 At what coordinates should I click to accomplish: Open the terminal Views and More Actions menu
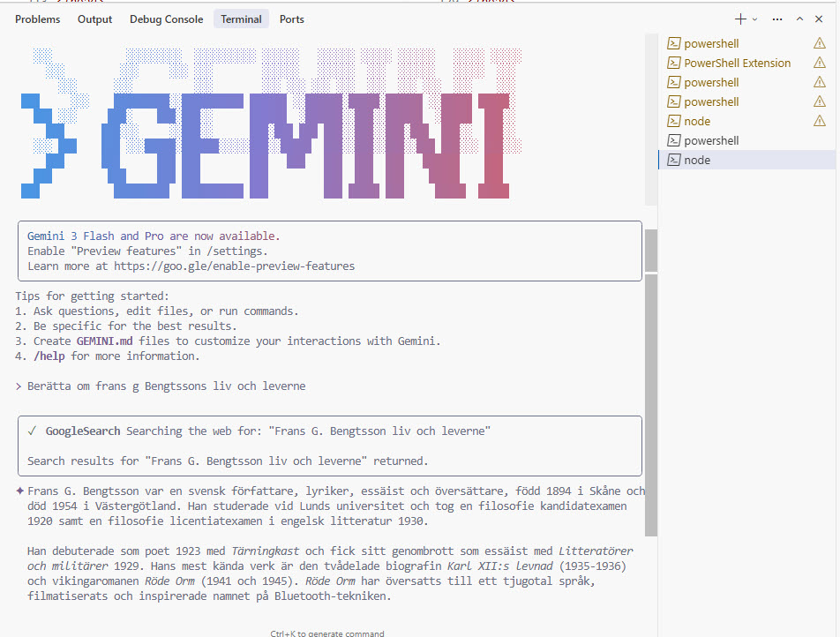(x=776, y=18)
